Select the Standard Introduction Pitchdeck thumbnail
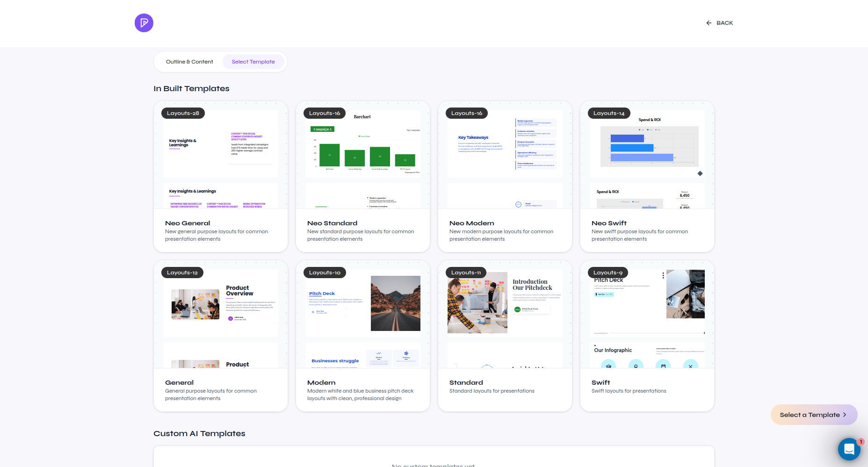This screenshot has height=467, width=868. 505,303
